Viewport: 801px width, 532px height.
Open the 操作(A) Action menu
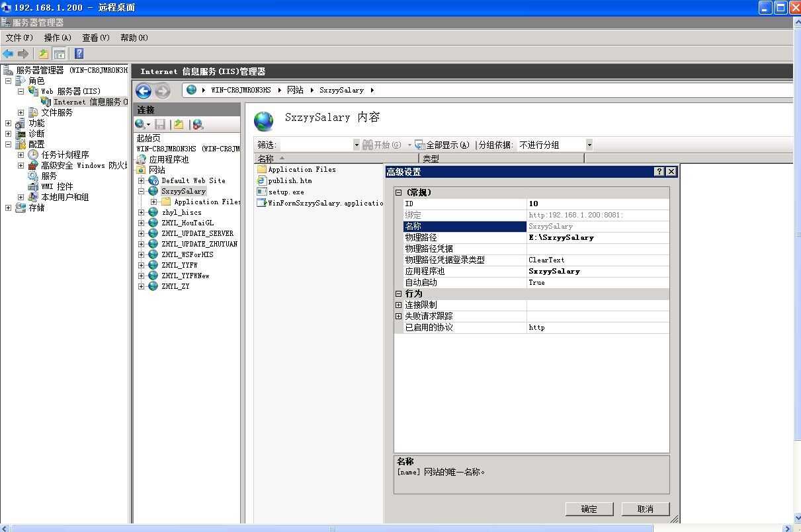pos(58,38)
